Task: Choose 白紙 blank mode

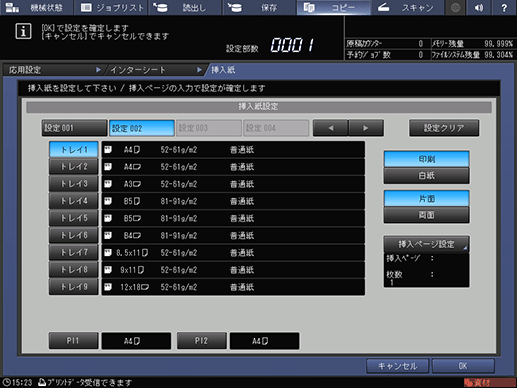Action: tap(427, 175)
